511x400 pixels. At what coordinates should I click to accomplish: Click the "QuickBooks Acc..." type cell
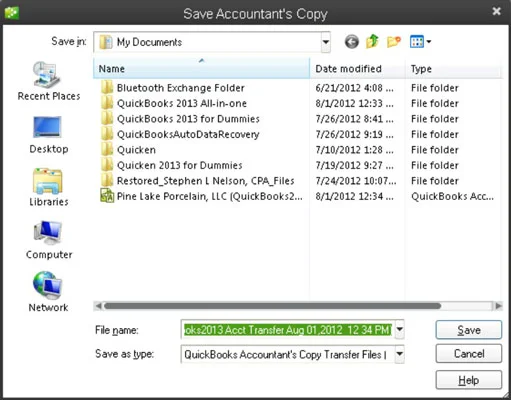click(x=452, y=196)
